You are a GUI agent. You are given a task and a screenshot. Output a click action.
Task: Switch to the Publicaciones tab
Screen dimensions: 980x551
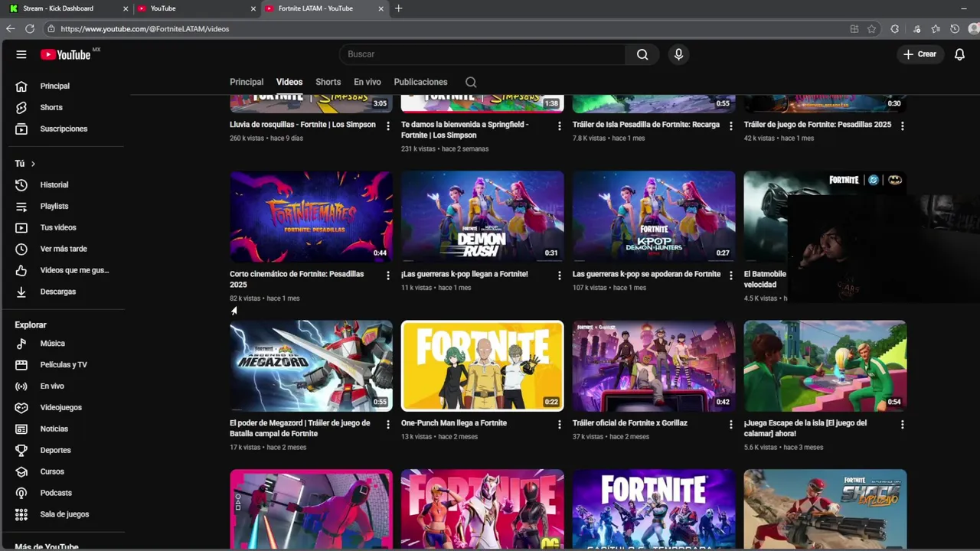[420, 82]
